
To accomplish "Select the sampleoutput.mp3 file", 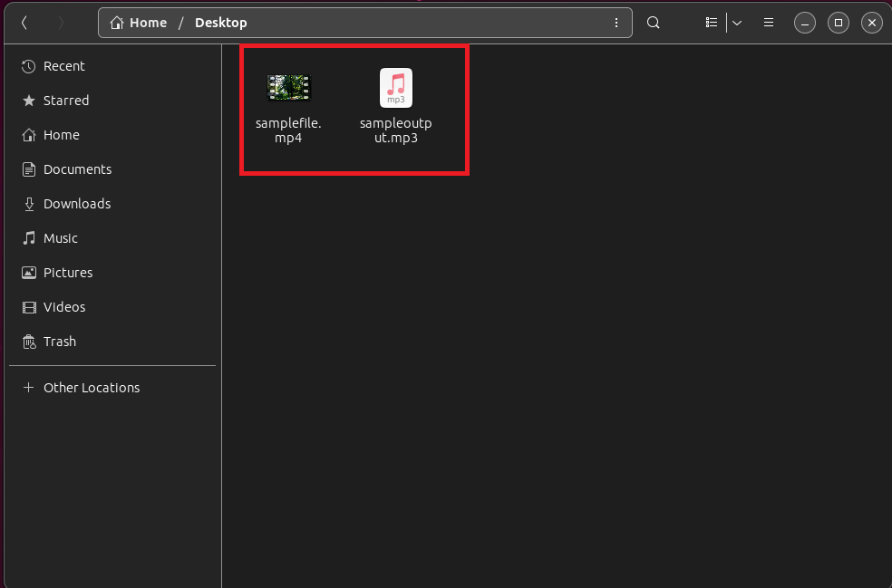I will tap(395, 88).
